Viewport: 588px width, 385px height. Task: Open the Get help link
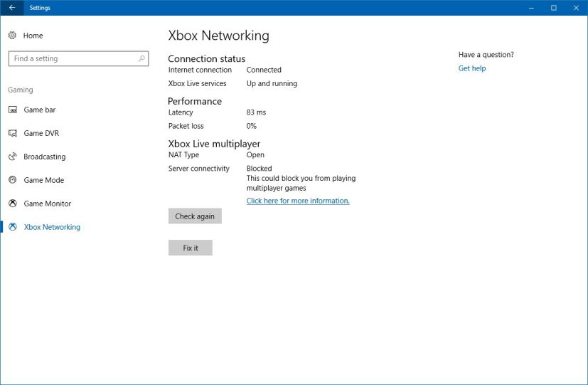pyautogui.click(x=472, y=68)
